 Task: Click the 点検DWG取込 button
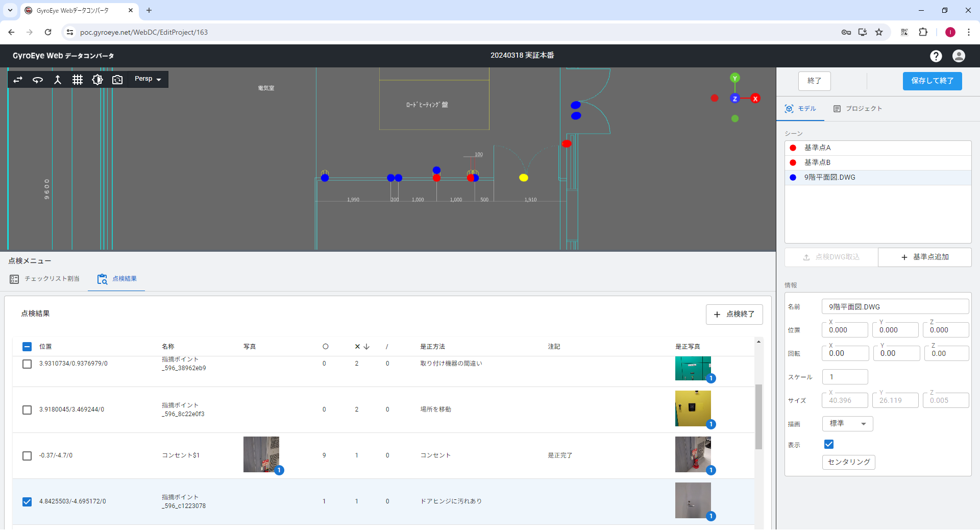(831, 257)
